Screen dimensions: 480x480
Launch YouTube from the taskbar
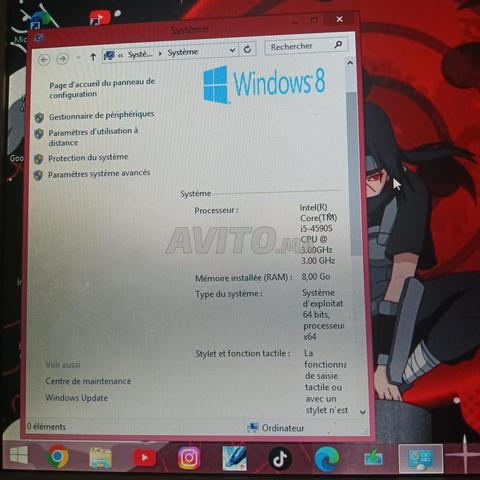click(144, 458)
